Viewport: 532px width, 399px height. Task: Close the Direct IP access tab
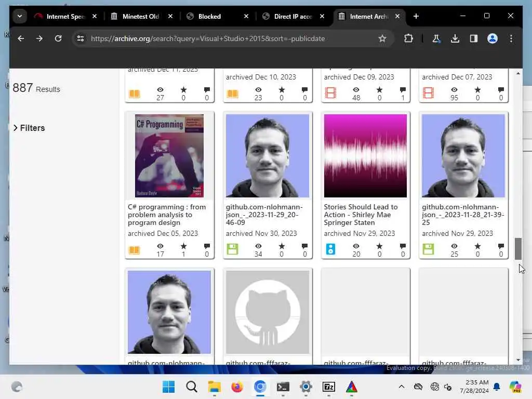(x=322, y=16)
